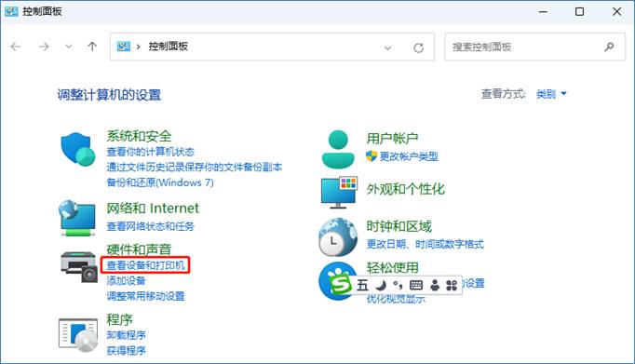635x364 pixels.
Task: Open 用户帐户 category
Action: pyautogui.click(x=392, y=139)
